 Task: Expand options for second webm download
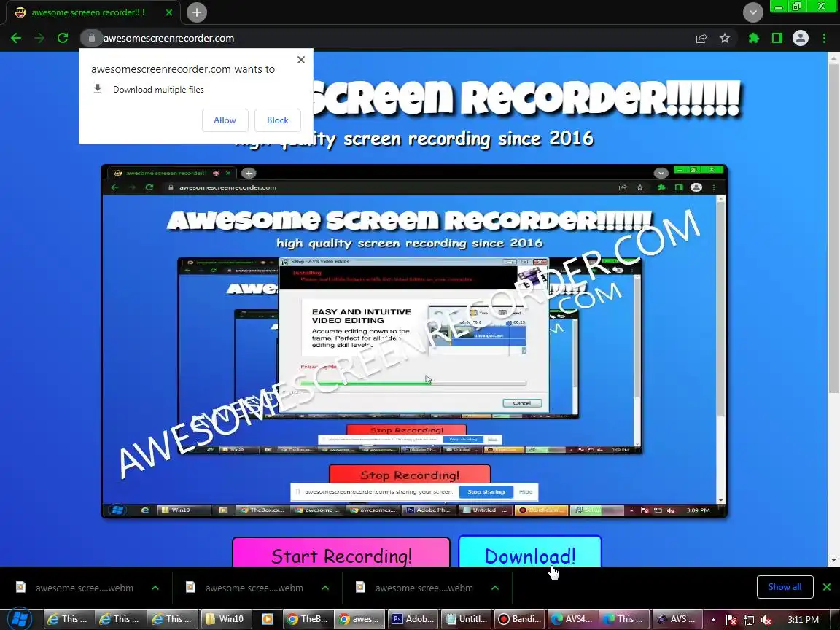(325, 588)
